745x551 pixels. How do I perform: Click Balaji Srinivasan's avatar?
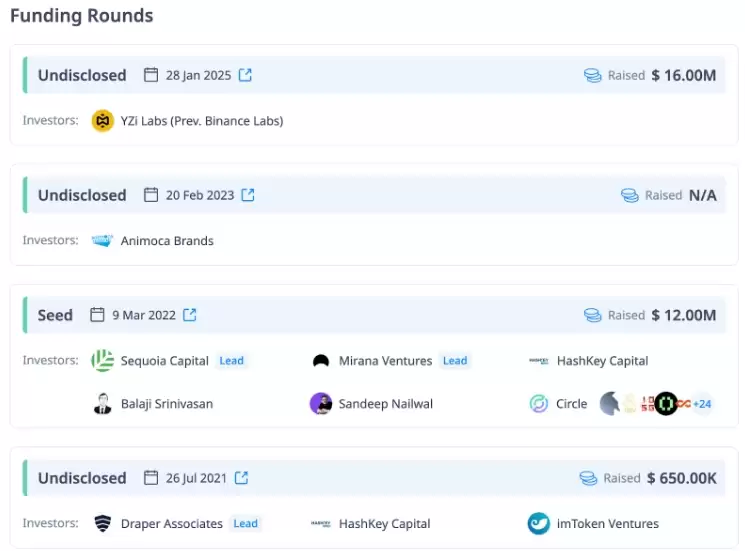click(x=102, y=404)
